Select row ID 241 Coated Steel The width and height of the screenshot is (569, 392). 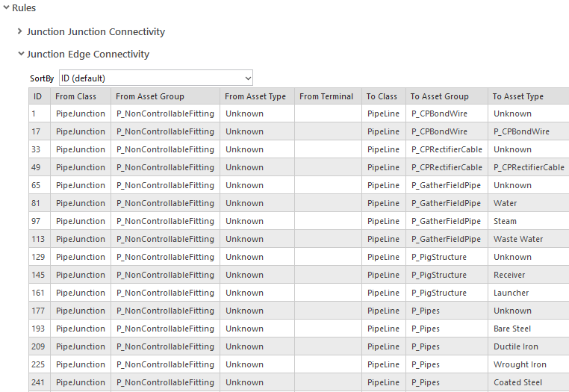517,382
